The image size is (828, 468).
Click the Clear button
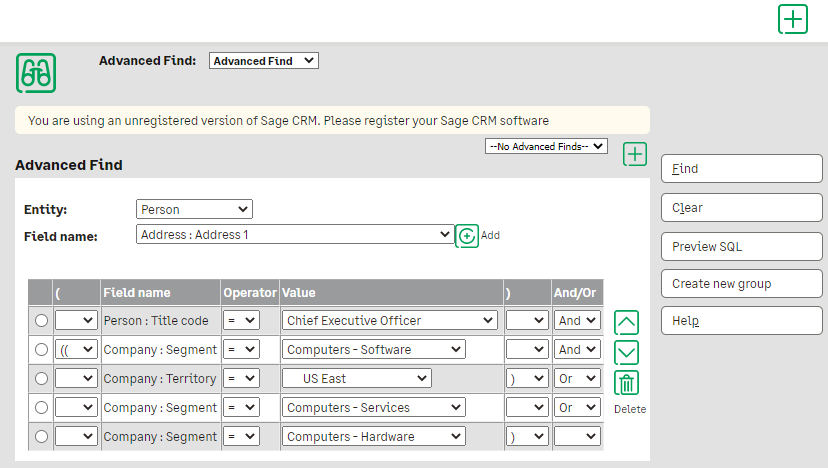click(x=741, y=208)
